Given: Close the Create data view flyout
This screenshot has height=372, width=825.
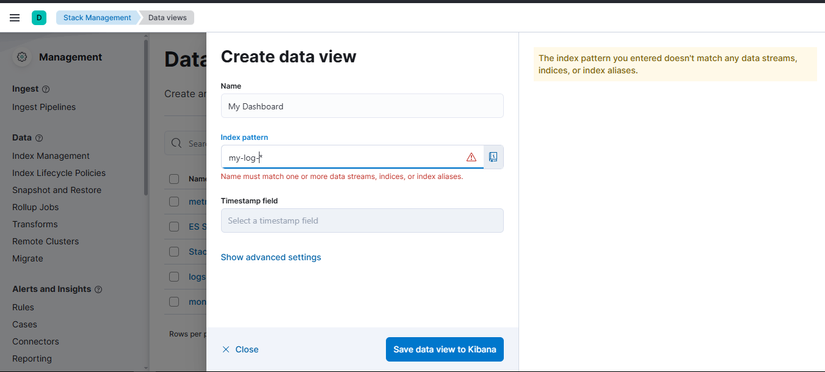Looking at the screenshot, I should (240, 349).
